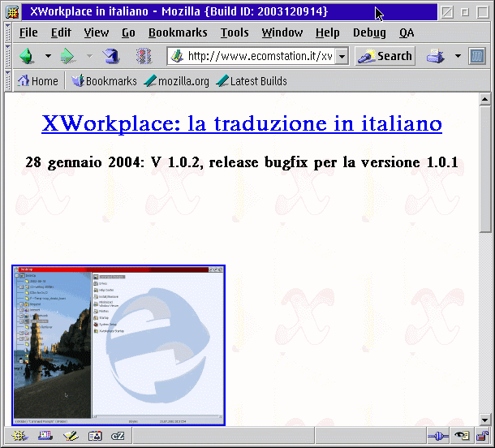Collapse the personal toolbar grippy handle

pos(8,81)
